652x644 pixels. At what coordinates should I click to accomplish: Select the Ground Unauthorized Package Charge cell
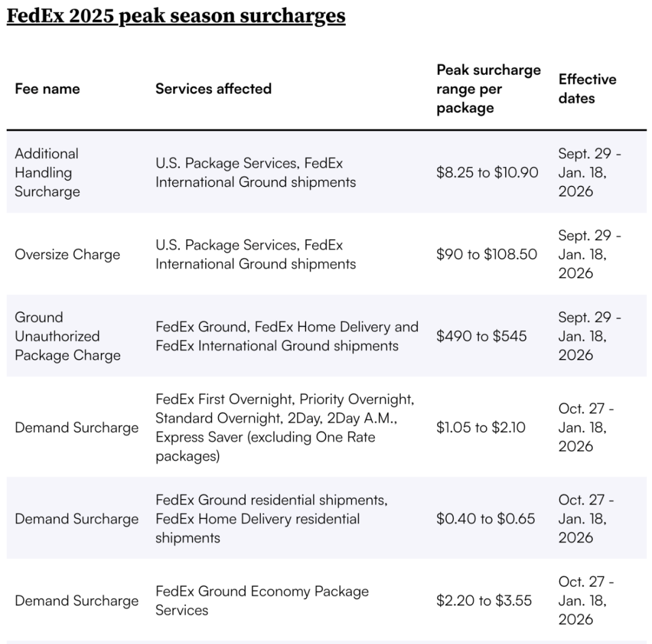click(67, 336)
